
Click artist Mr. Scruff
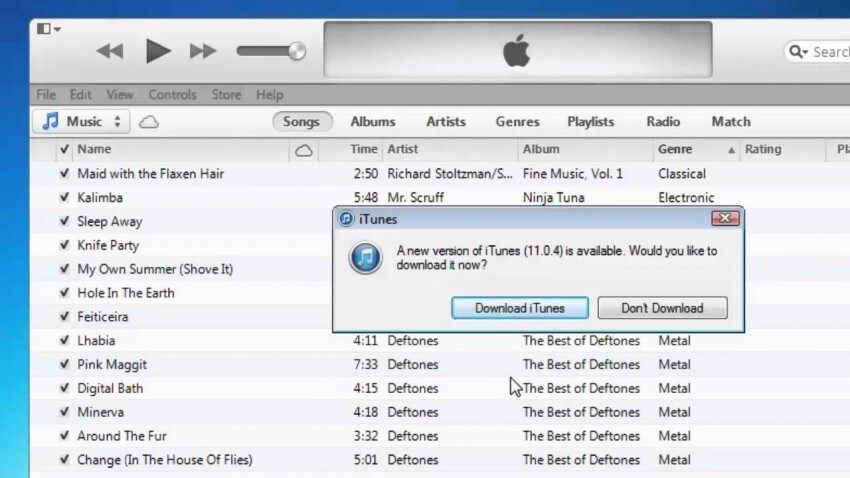(415, 197)
